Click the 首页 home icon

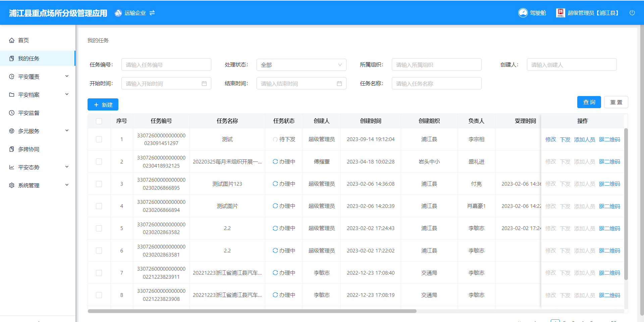pyautogui.click(x=12, y=40)
